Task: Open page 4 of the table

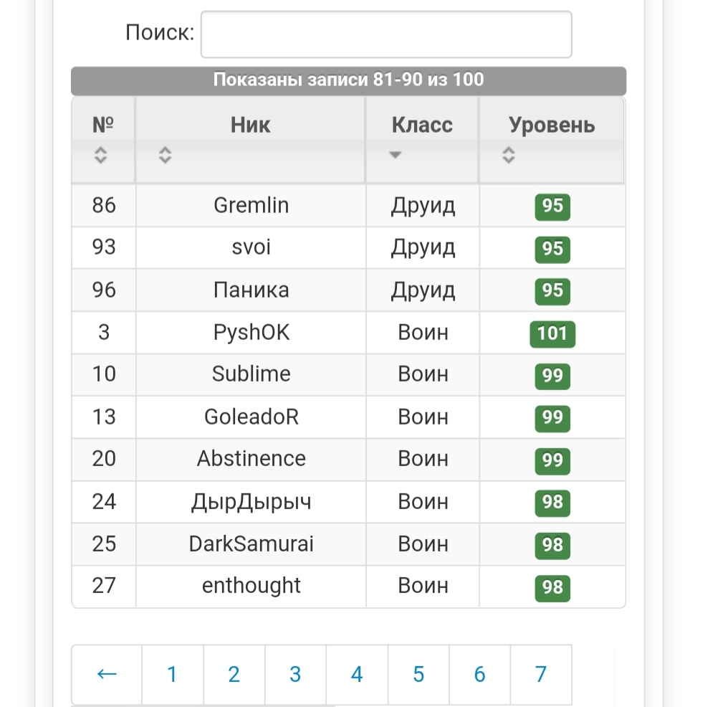Action: [x=357, y=674]
